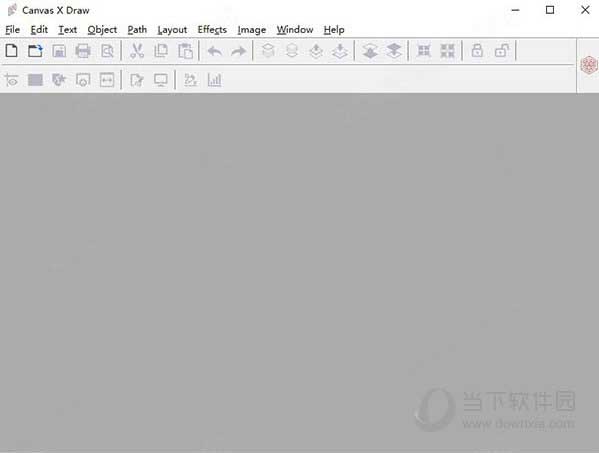This screenshot has height=453, width=599.
Task: Click the Redo arrow icon
Action: coord(239,51)
